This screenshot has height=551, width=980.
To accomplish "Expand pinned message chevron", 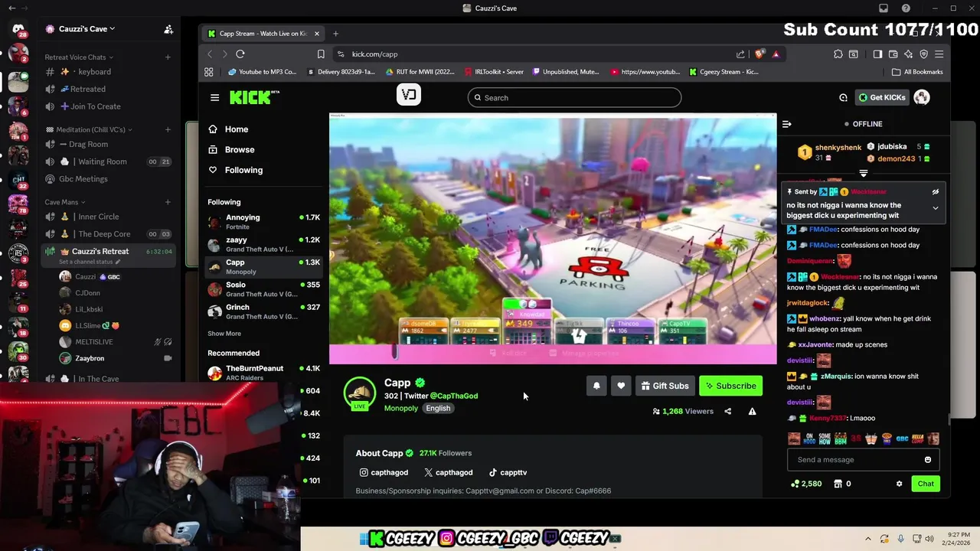I will (935, 208).
